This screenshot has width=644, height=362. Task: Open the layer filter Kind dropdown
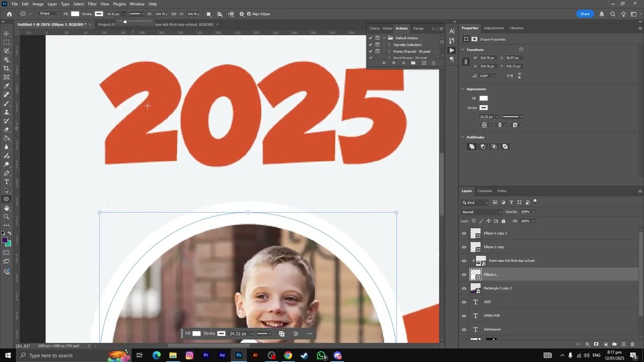pos(475,203)
